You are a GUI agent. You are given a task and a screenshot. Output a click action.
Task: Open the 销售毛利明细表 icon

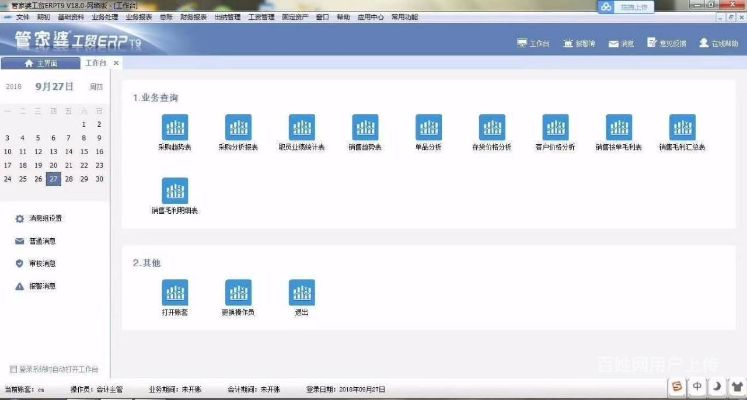175,190
